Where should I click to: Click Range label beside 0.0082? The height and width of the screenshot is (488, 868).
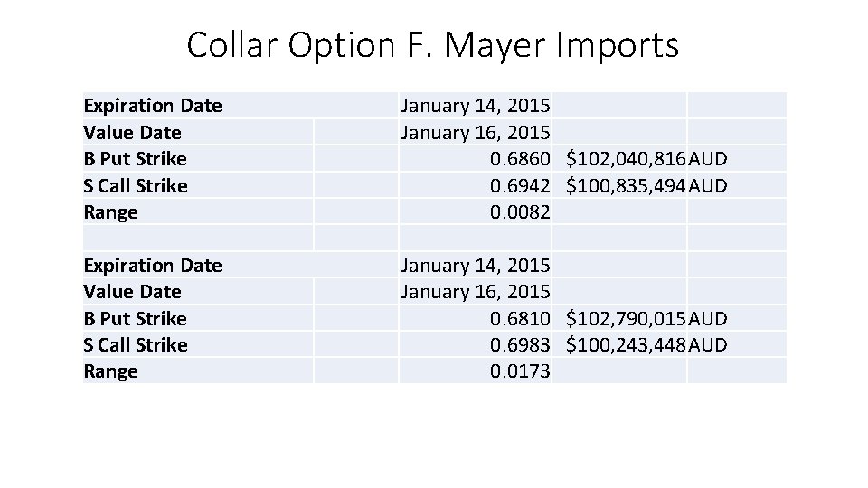(110, 212)
